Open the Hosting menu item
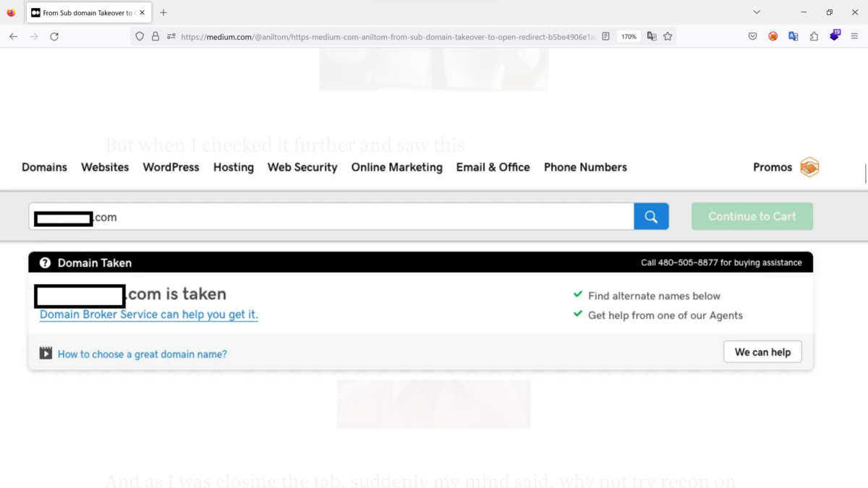 [x=234, y=167]
